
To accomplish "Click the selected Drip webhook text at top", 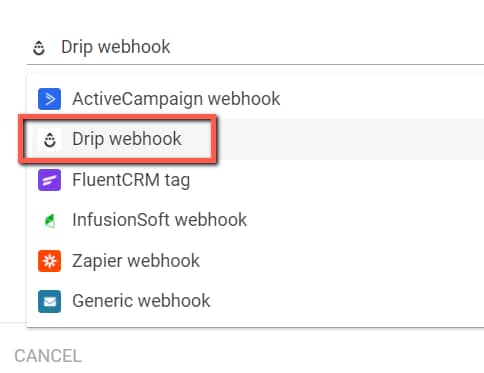I will coord(116,47).
